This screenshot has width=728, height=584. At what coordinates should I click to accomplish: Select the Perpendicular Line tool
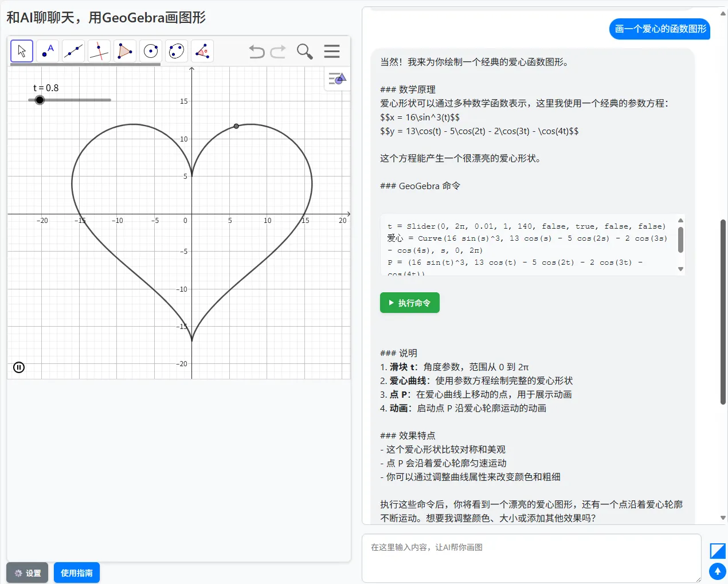click(99, 51)
